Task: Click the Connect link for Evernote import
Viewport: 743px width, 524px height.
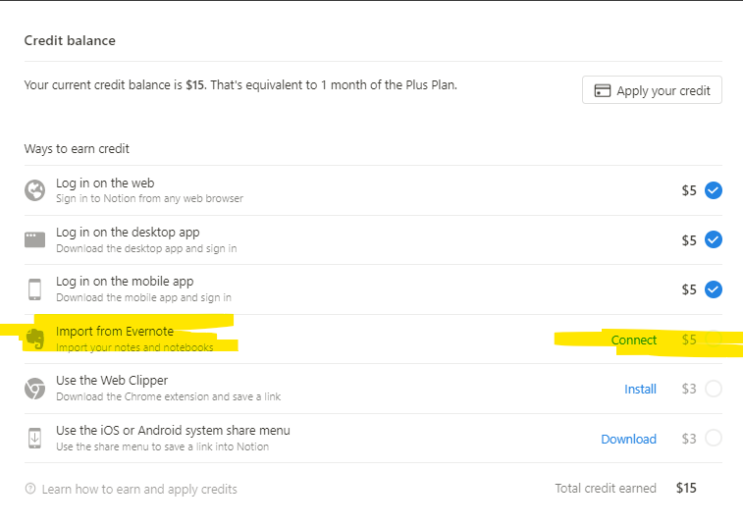Action: [634, 340]
